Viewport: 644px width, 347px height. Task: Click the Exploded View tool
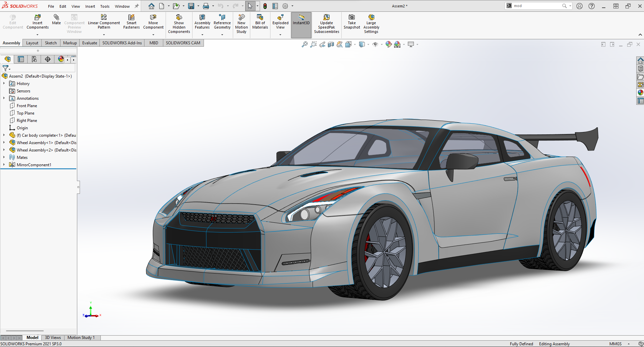pos(280,22)
